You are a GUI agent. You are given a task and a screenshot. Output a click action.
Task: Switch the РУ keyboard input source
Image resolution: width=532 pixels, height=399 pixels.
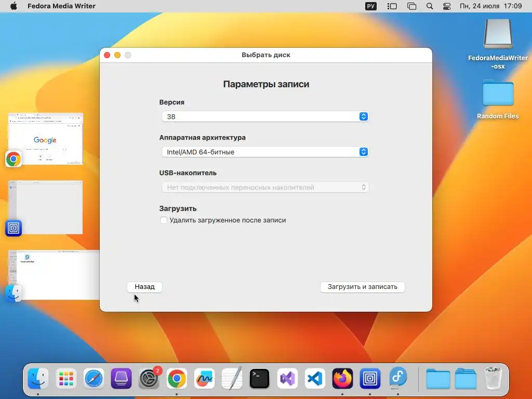pyautogui.click(x=371, y=6)
